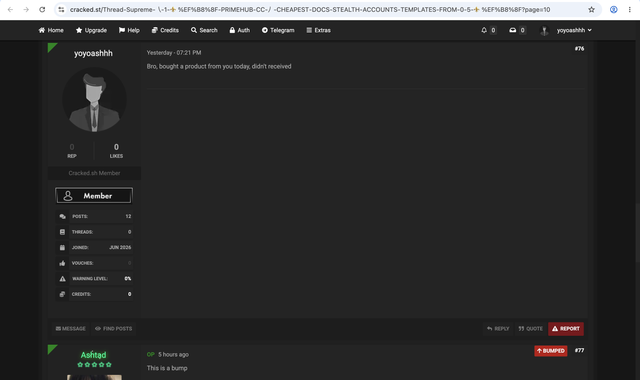Click the post text about bought product
640x380 pixels.
(219, 66)
